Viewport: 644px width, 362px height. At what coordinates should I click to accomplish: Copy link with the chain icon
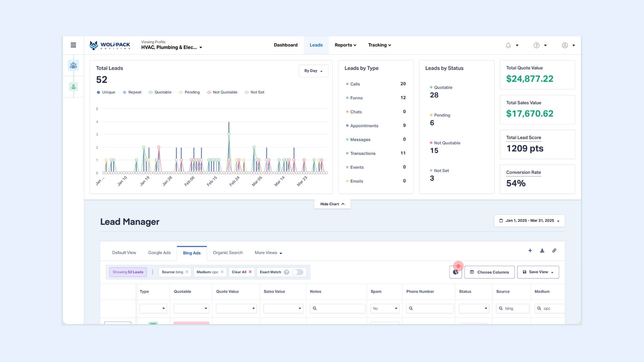coord(554,250)
